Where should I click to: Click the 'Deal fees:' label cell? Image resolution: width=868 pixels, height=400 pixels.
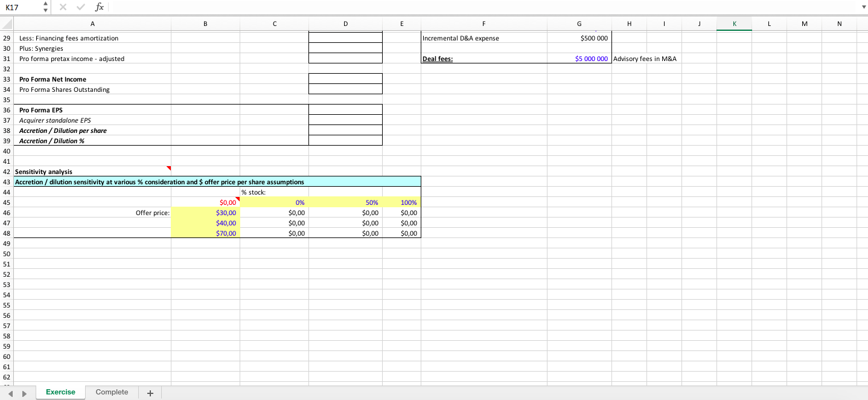484,59
